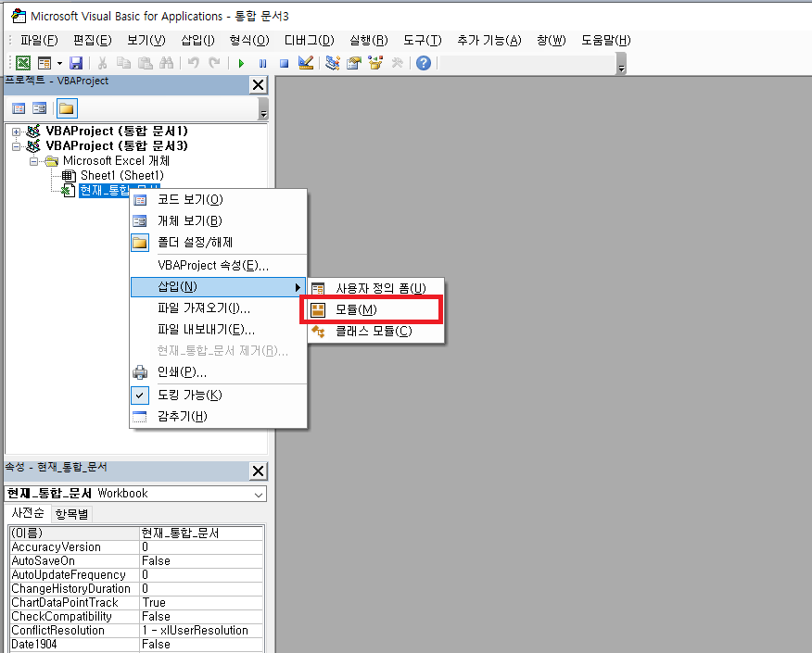The image size is (812, 653).
Task: Switch to the 사전순 tab
Action: point(28,513)
